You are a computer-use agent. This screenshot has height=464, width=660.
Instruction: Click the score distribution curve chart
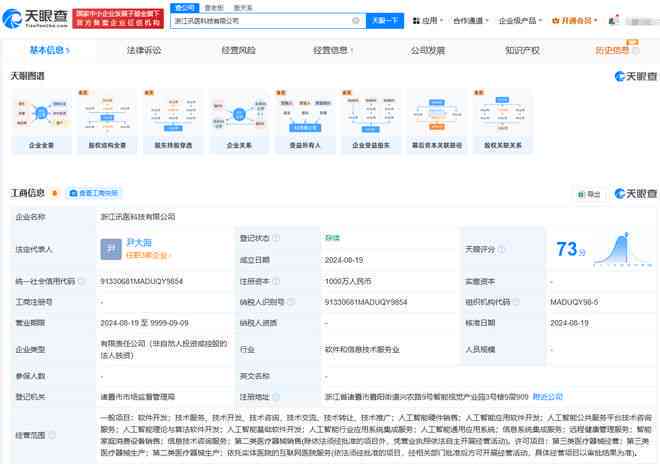pos(623,249)
